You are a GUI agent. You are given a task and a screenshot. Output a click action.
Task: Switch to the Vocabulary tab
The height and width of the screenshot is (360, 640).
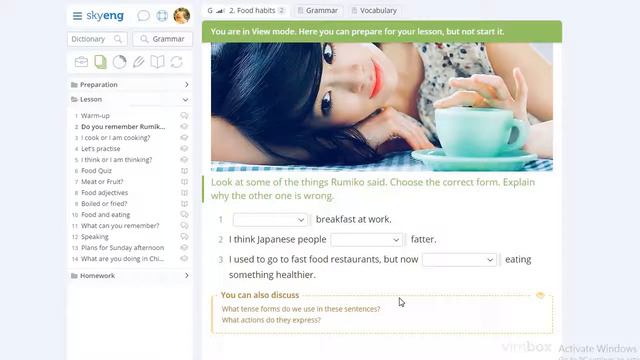374,11
